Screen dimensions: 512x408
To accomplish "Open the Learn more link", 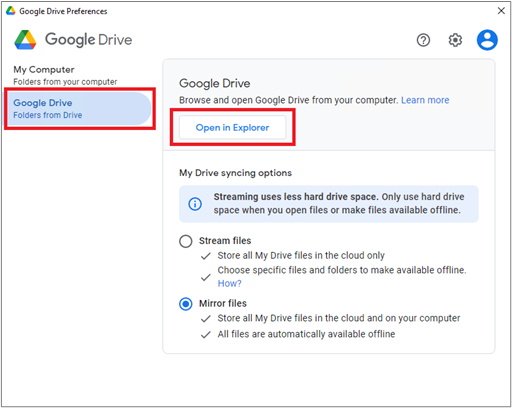I will pos(425,100).
